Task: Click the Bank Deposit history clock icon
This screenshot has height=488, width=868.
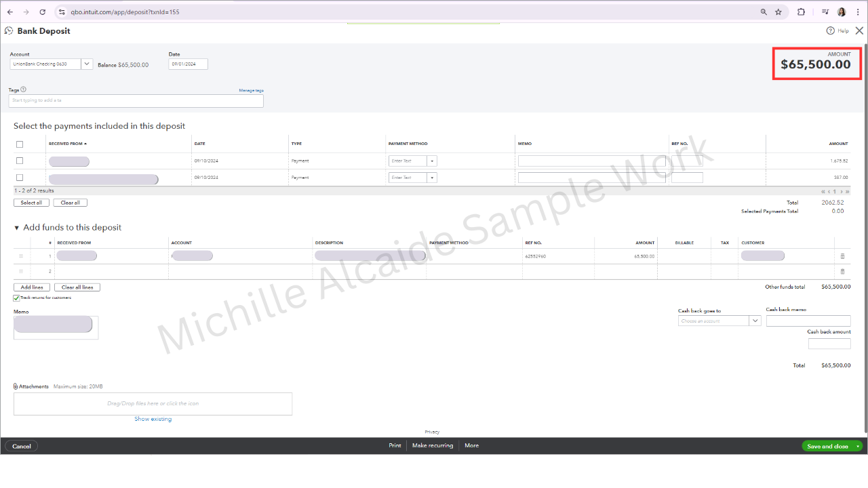Action: 9,30
